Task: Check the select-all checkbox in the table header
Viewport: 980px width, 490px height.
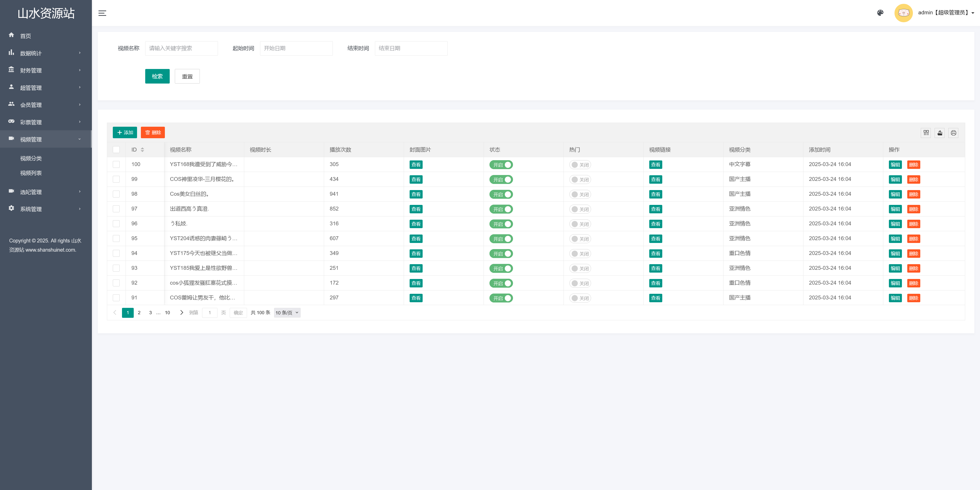Action: (x=116, y=150)
